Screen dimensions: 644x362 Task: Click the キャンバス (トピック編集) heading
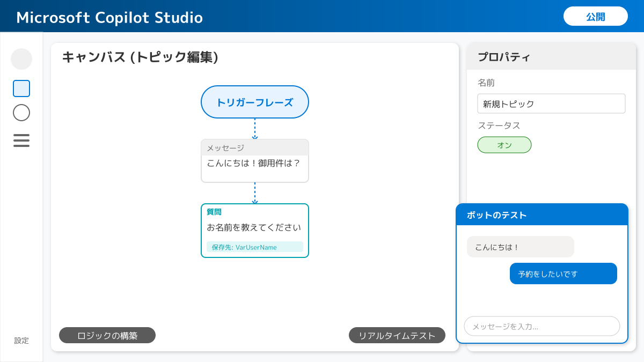[x=140, y=57]
